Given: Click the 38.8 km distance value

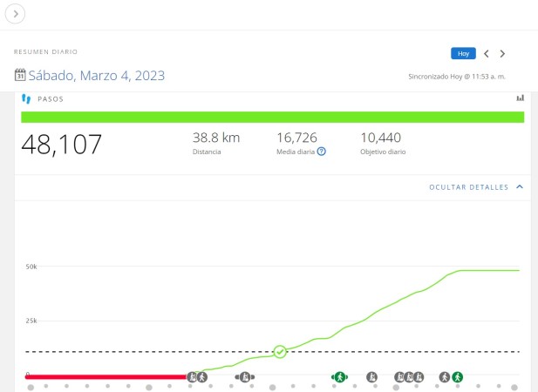Looking at the screenshot, I should tap(216, 138).
